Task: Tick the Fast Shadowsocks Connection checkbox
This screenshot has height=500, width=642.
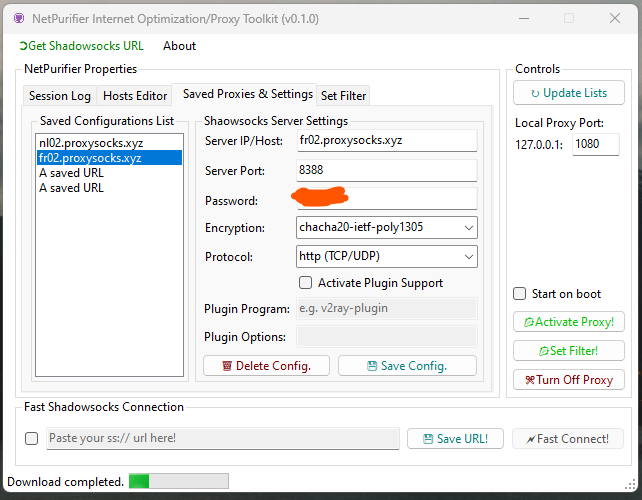Action: point(32,439)
